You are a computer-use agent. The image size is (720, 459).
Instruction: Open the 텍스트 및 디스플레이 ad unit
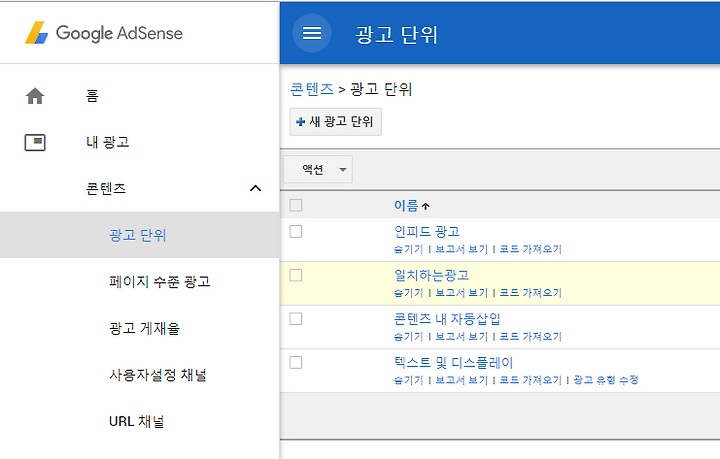[x=453, y=363]
